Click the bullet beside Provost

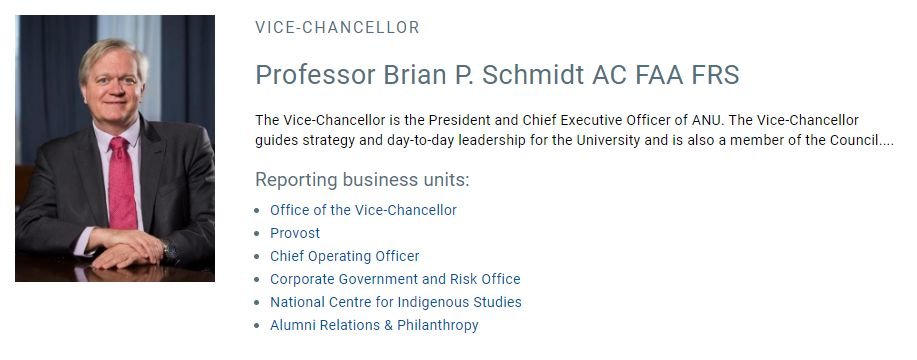257,234
